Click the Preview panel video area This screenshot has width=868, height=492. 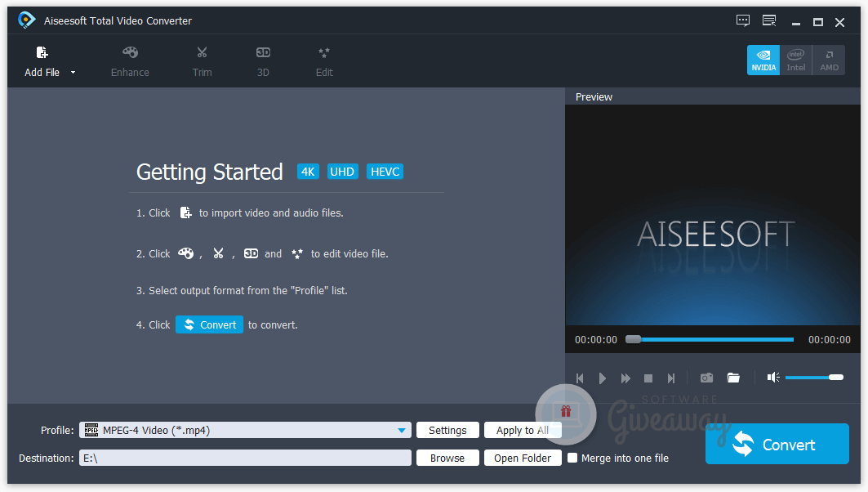[x=713, y=215]
